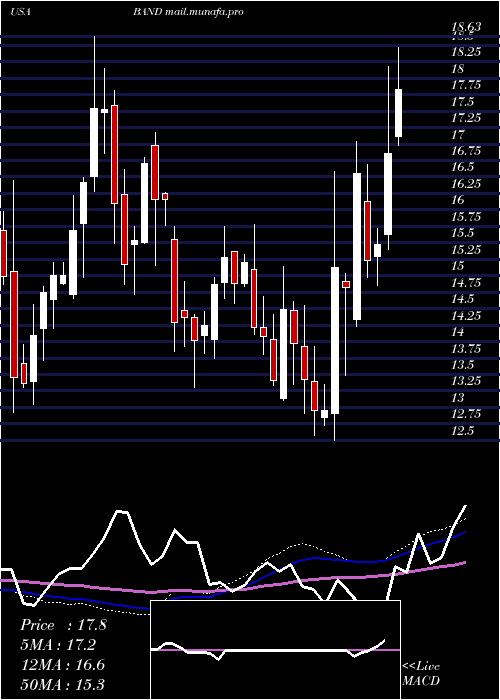Click the 17.75 price axis label
Image resolution: width=500 pixels, height=700 pixels.
click(466, 85)
